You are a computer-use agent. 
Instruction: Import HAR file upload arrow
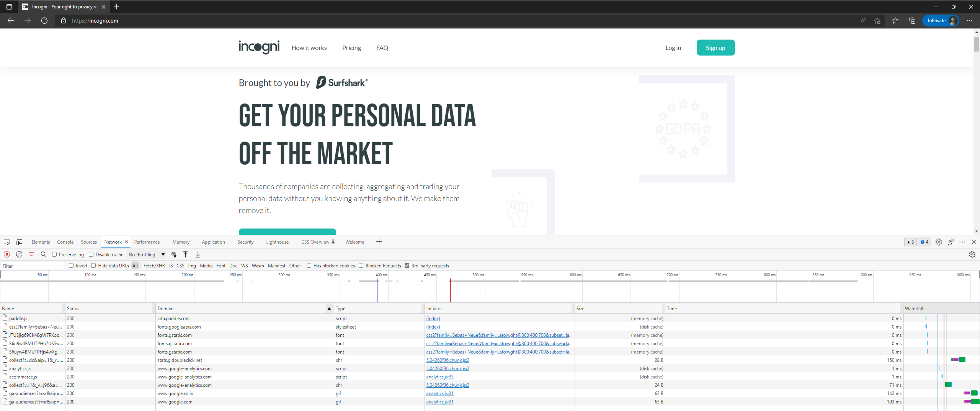tap(186, 254)
